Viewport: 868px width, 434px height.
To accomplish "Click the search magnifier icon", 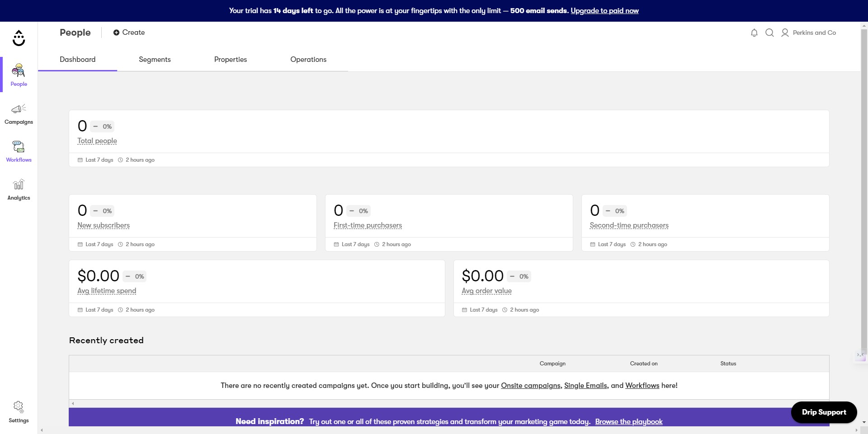I will [769, 33].
